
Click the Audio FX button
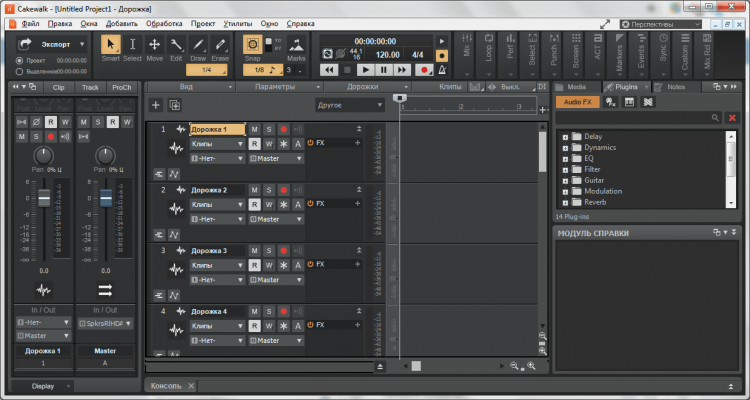[x=579, y=102]
